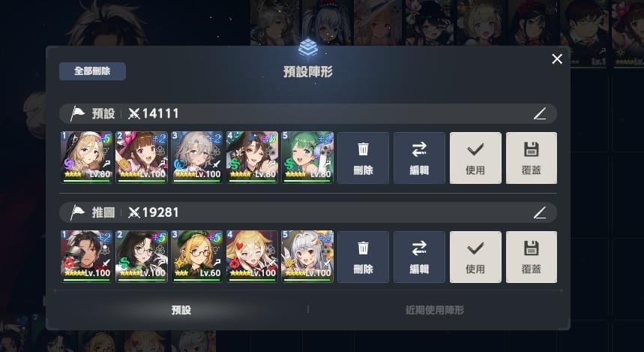
Task: Use the 推圖 formation checkmark button
Action: pos(475,257)
